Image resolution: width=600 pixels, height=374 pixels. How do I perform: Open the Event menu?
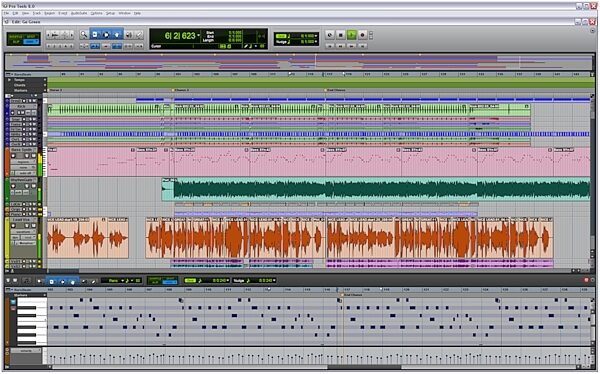click(63, 13)
